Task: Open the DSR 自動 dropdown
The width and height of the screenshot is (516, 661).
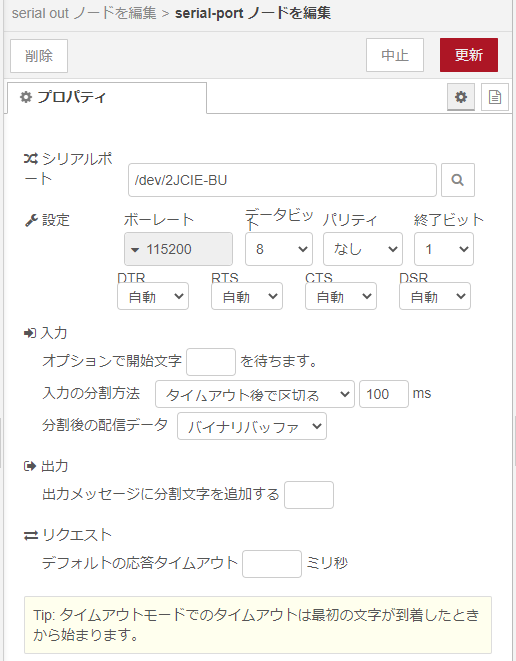Action: (435, 296)
